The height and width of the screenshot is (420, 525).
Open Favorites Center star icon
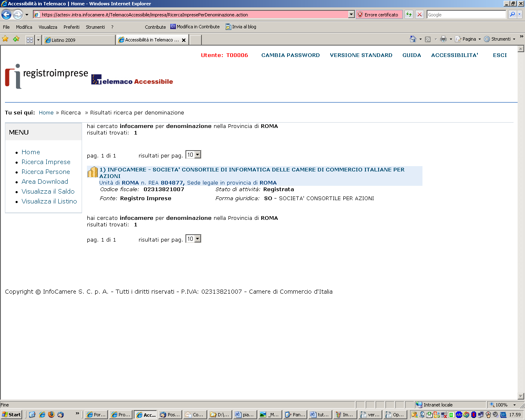coord(5,39)
